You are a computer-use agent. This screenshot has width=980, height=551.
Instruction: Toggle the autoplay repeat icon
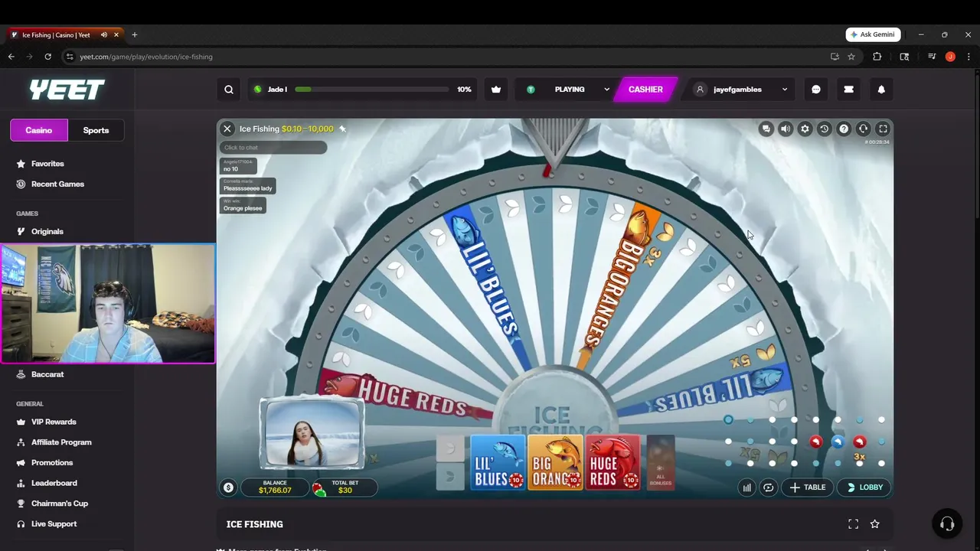[x=768, y=487]
